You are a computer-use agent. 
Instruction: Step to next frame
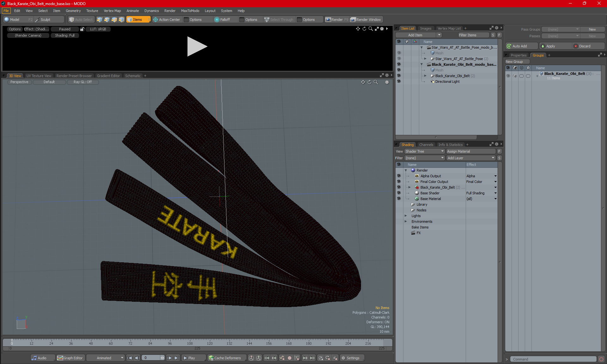169,358
